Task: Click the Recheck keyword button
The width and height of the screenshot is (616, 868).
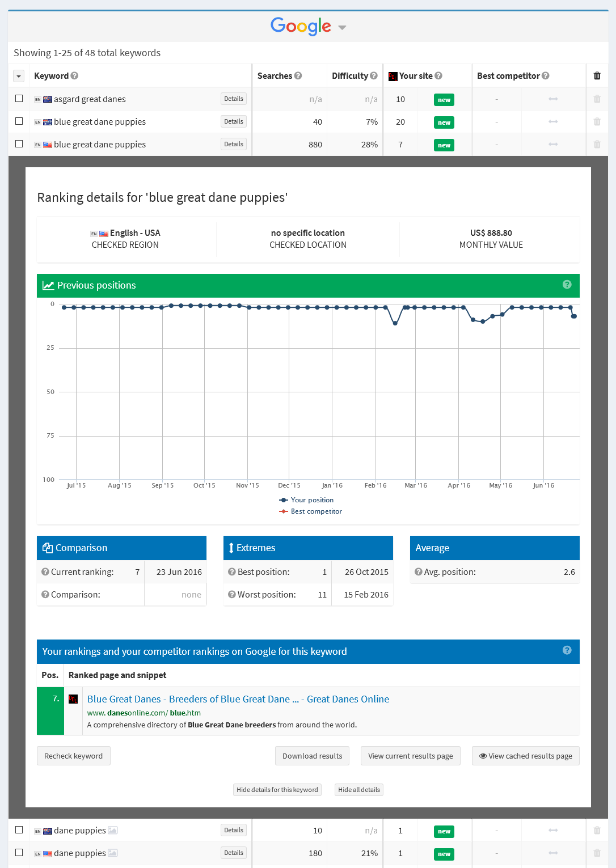Action: [x=73, y=756]
